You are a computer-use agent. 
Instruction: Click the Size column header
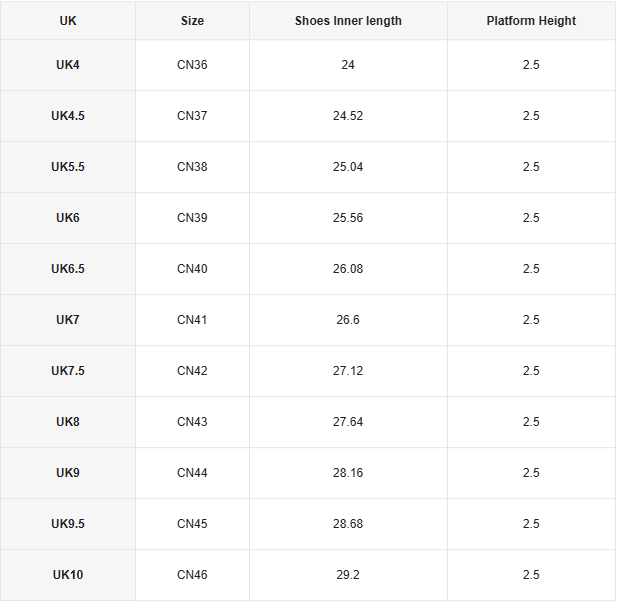[x=192, y=21]
